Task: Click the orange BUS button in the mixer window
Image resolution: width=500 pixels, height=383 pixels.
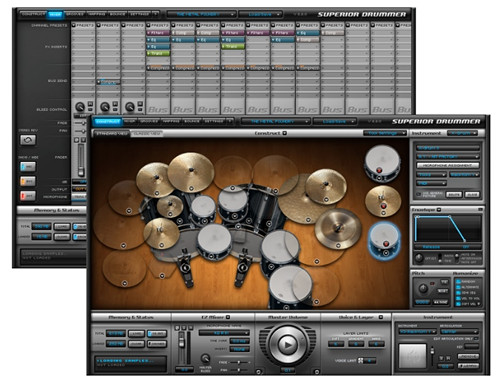Action: pos(28,181)
